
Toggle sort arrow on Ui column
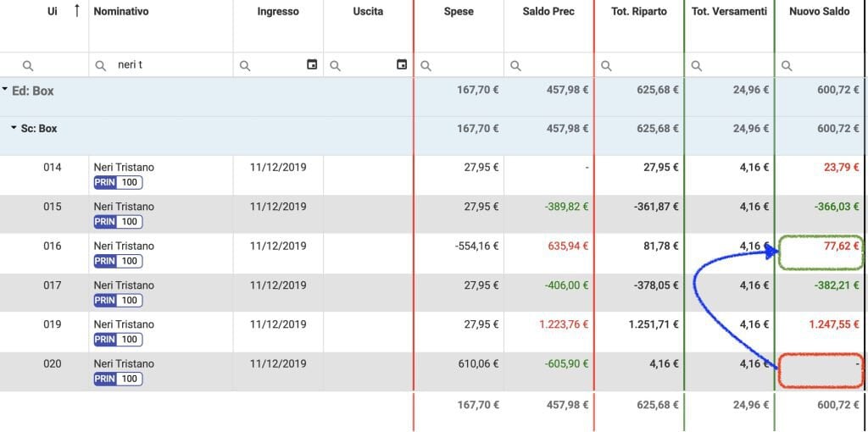(78, 12)
